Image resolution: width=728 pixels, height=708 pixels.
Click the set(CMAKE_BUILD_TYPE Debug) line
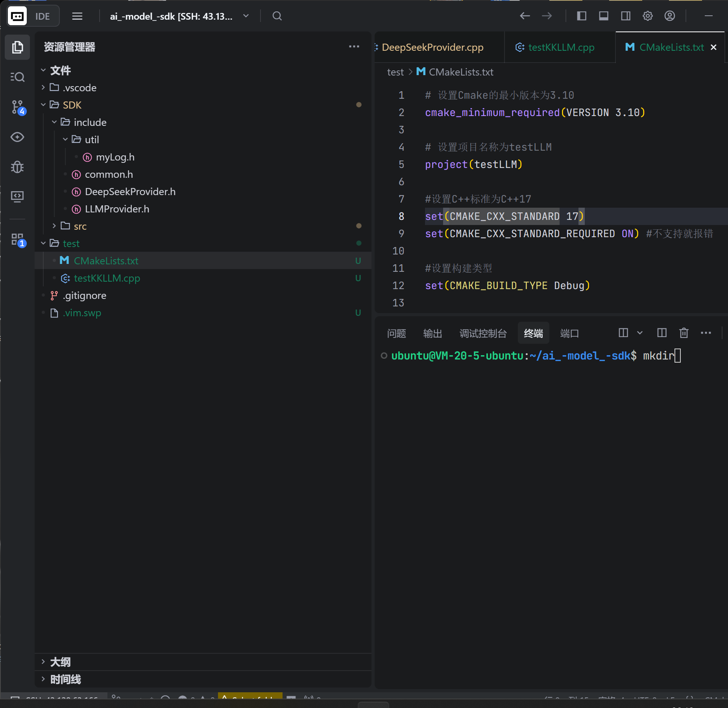[508, 286]
